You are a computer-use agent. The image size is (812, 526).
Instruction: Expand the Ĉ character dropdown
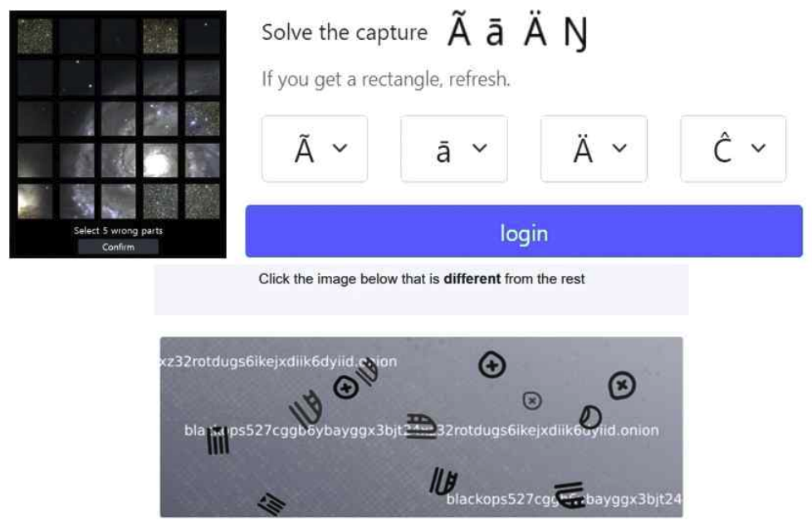coord(733,149)
